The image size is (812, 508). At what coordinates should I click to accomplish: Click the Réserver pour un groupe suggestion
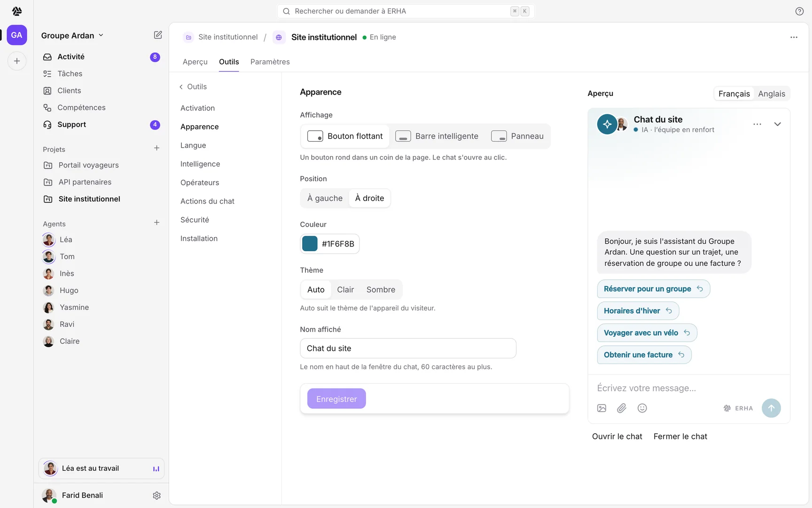pyautogui.click(x=654, y=289)
